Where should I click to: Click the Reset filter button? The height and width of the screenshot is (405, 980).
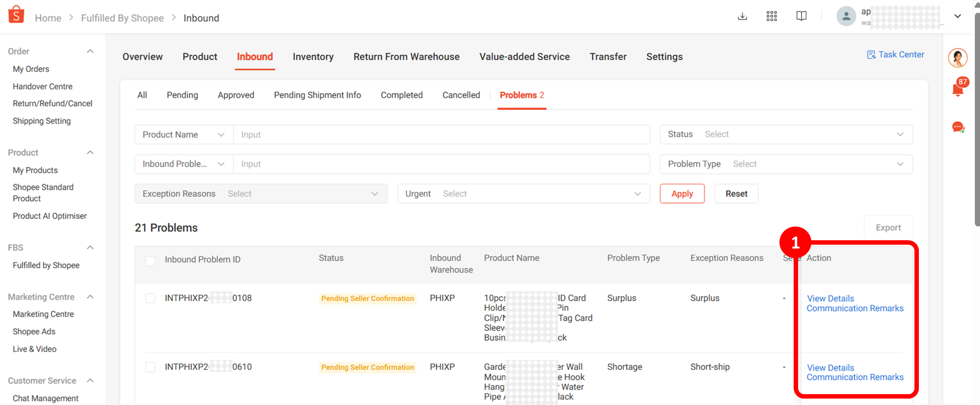pos(736,194)
